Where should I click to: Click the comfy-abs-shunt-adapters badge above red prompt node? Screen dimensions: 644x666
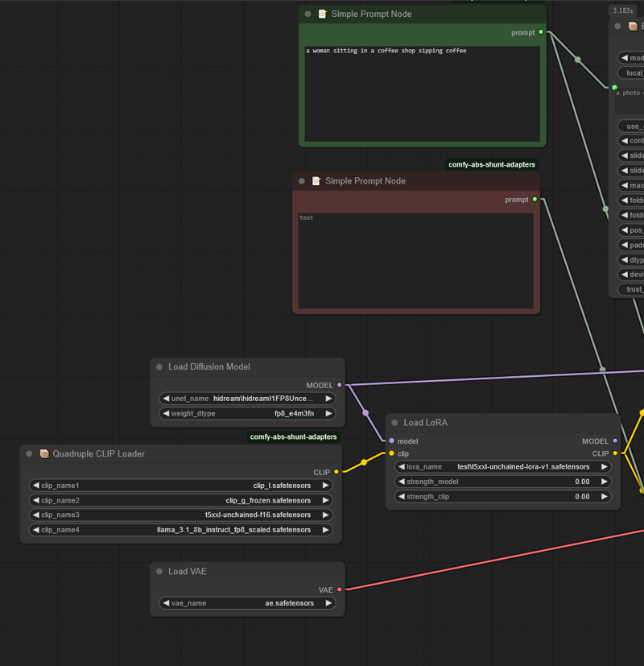[x=492, y=164]
